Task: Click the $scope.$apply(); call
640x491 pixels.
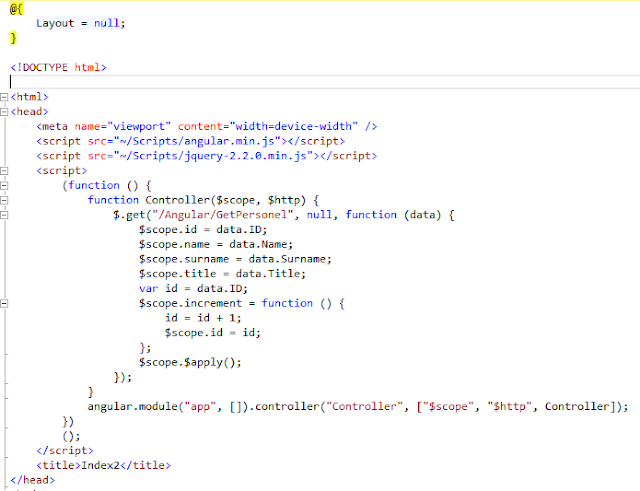Action: tap(190, 362)
